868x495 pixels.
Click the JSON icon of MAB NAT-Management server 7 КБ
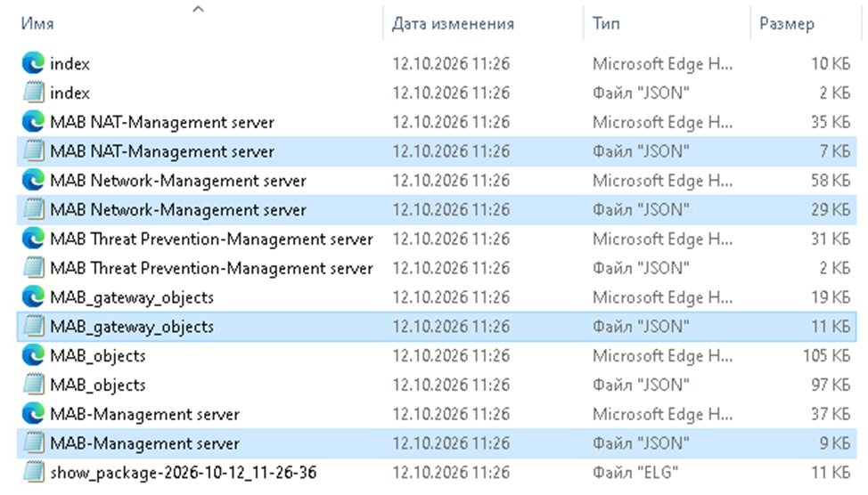tap(33, 151)
